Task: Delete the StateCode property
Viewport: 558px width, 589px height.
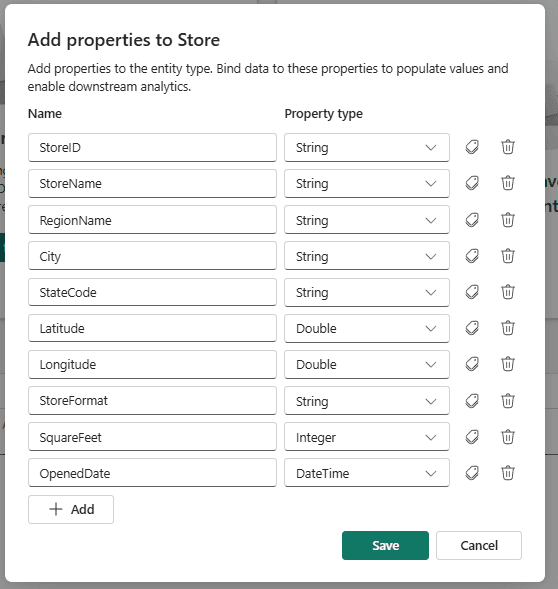Action: 508,291
